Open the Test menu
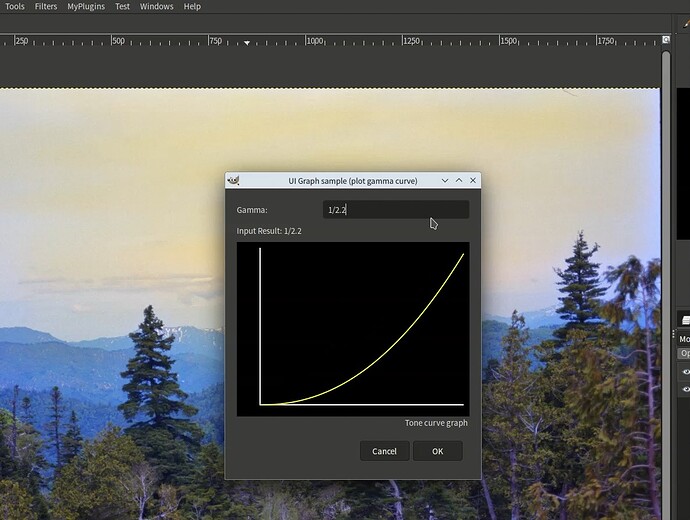 [x=122, y=7]
